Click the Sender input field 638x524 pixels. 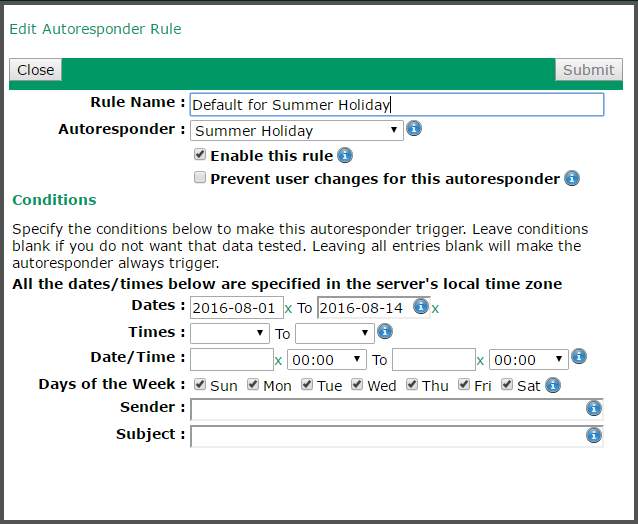coord(397,409)
